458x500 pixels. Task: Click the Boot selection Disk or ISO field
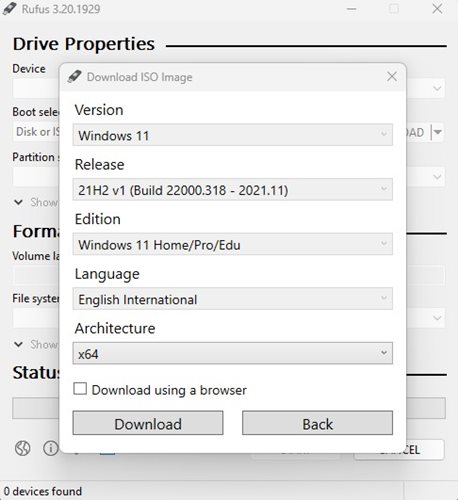37,132
